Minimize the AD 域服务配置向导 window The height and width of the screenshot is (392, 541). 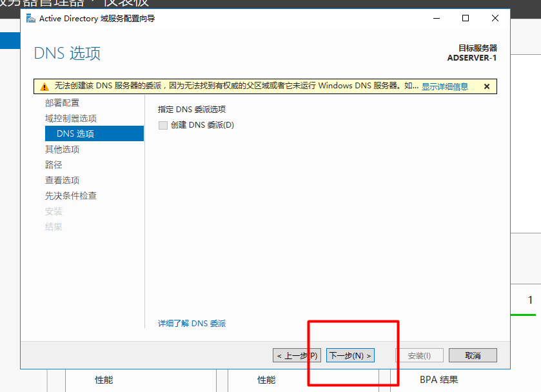pyautogui.click(x=437, y=18)
